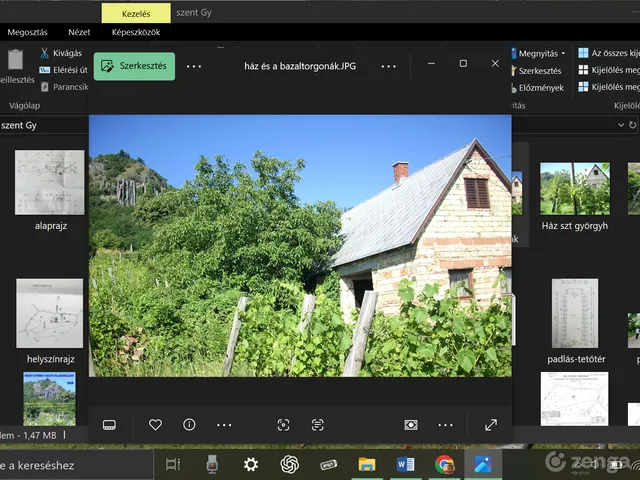This screenshot has width=640, height=480.
Task: Mark photo as favorite with heart icon
Action: click(x=155, y=425)
